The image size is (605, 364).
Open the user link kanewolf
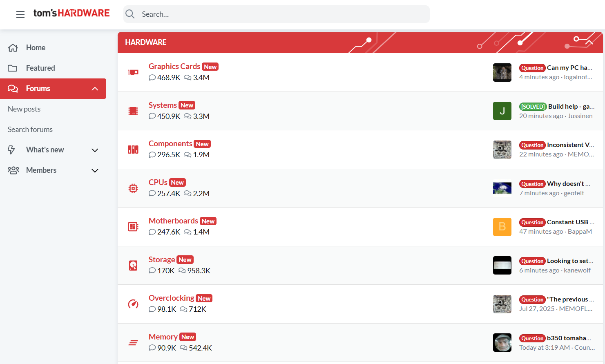pos(577,270)
